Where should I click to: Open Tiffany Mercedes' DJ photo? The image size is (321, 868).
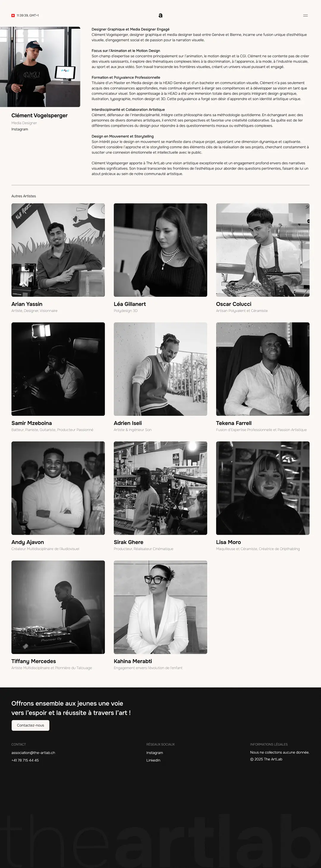click(58, 607)
